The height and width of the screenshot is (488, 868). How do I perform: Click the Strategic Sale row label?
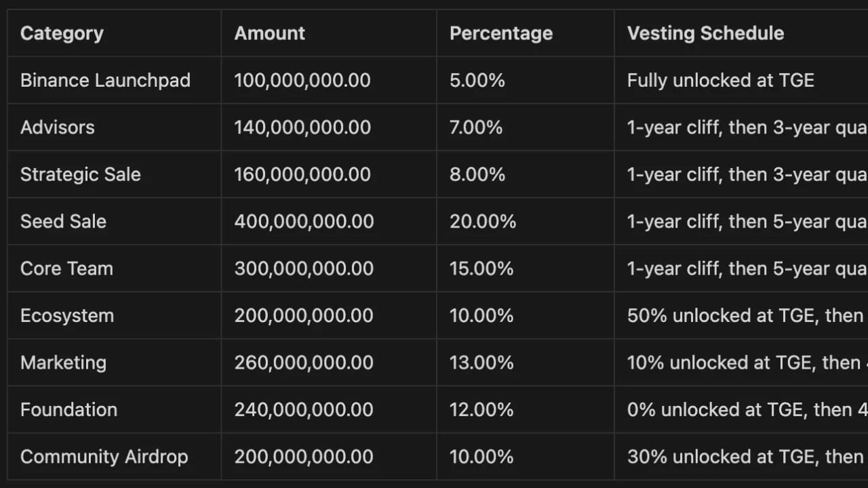(81, 174)
